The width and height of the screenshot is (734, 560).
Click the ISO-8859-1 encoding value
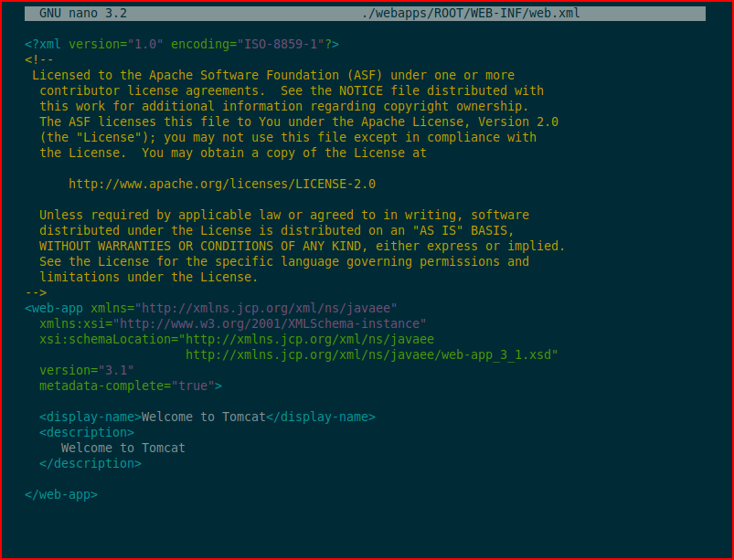pos(281,45)
